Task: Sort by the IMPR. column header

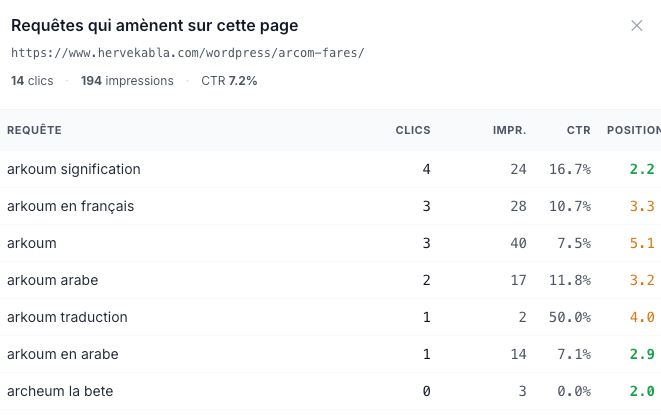Action: coord(509,130)
